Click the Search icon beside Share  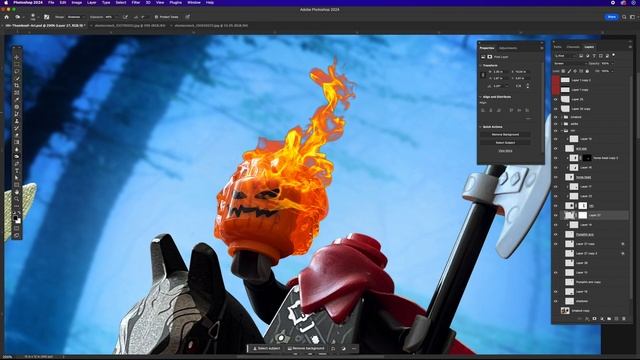coord(624,17)
